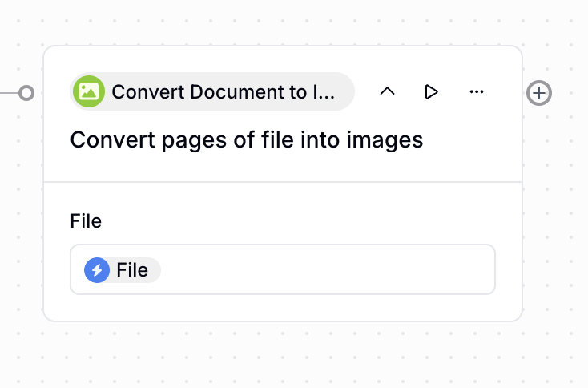
Task: Click the input connector circle on the node's left
Action: 26,93
